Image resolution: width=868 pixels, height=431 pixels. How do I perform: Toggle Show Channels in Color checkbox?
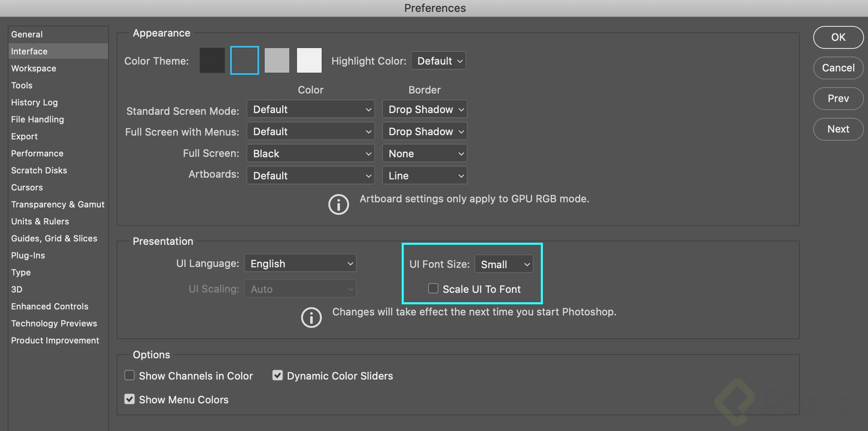tap(129, 375)
